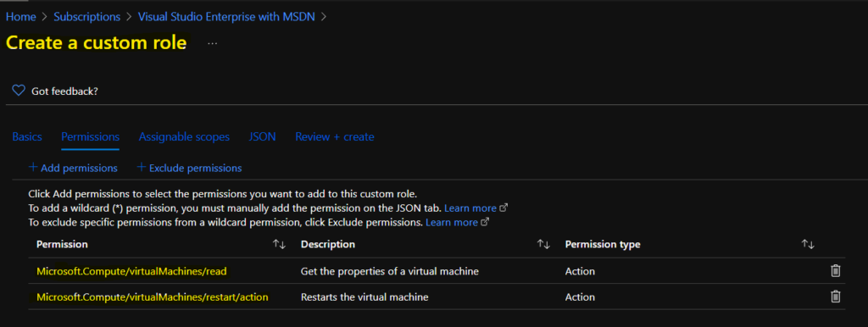Click Exclude permissions

[189, 168]
